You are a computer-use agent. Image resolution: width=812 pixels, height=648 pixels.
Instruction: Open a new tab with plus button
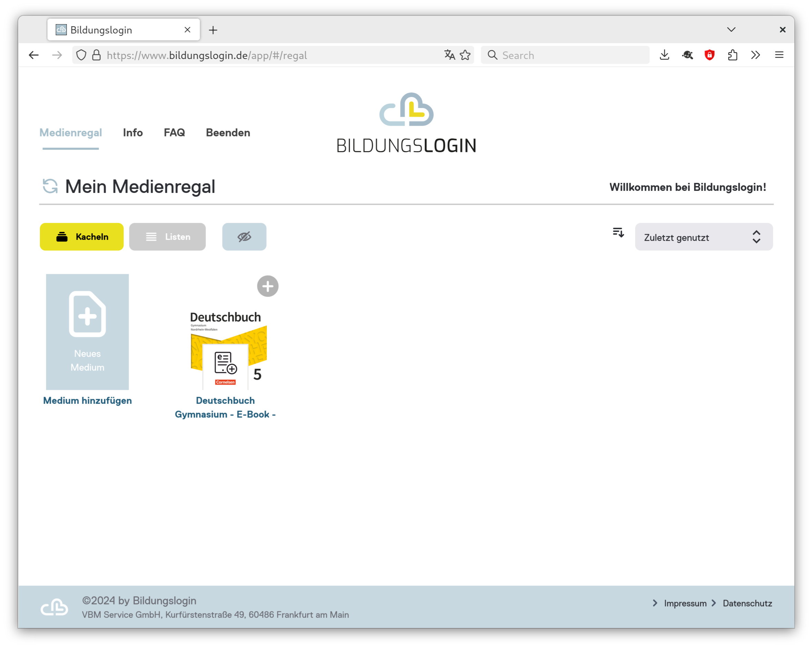(213, 30)
